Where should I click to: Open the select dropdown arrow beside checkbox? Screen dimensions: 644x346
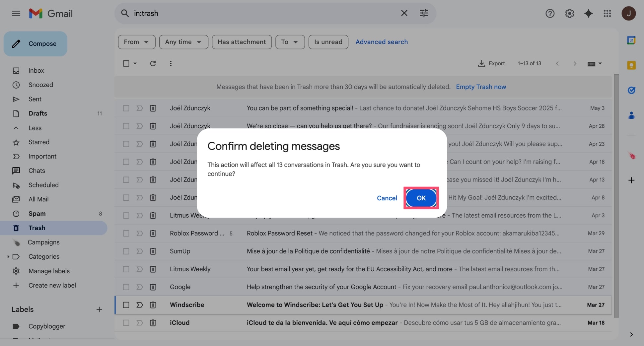(x=135, y=63)
